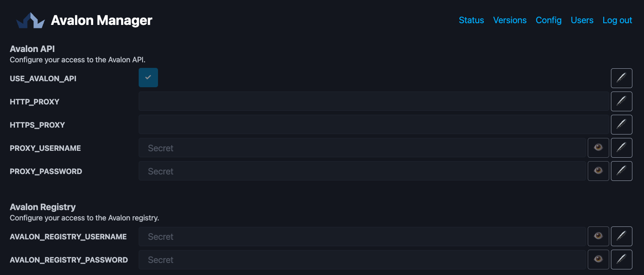Click the HTTP_PROXY input field
This screenshot has height=275, width=644.
tap(374, 101)
